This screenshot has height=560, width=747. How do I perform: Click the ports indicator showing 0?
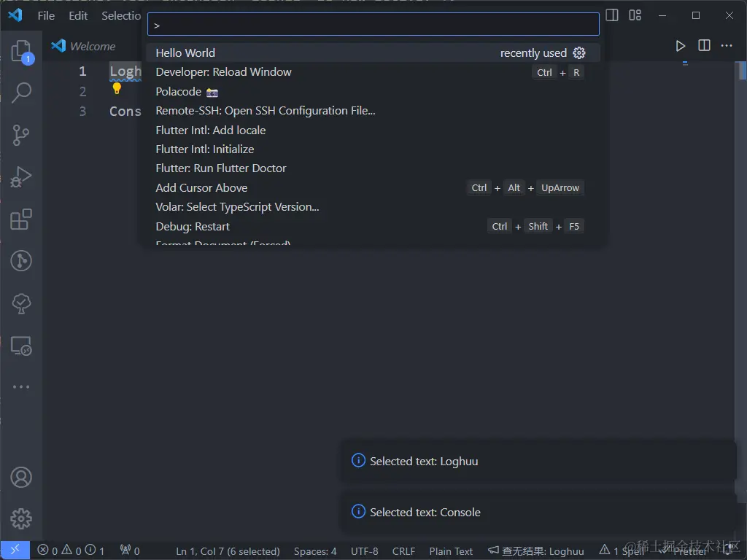click(x=130, y=551)
